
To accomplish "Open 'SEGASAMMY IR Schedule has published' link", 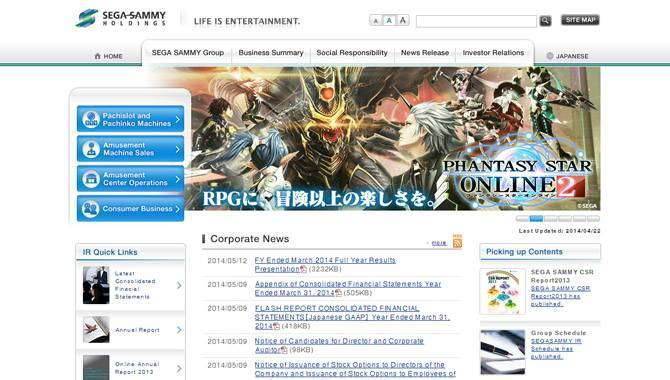I will pos(556,348).
